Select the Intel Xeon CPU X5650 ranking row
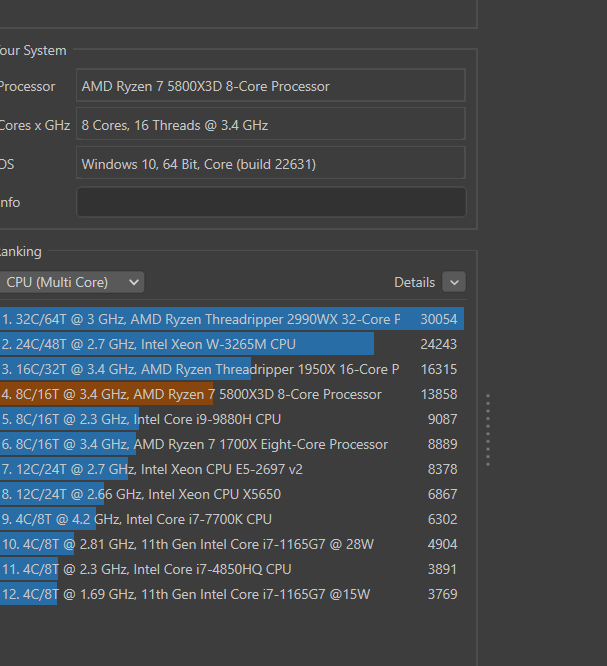The width and height of the screenshot is (607, 666). (232, 494)
